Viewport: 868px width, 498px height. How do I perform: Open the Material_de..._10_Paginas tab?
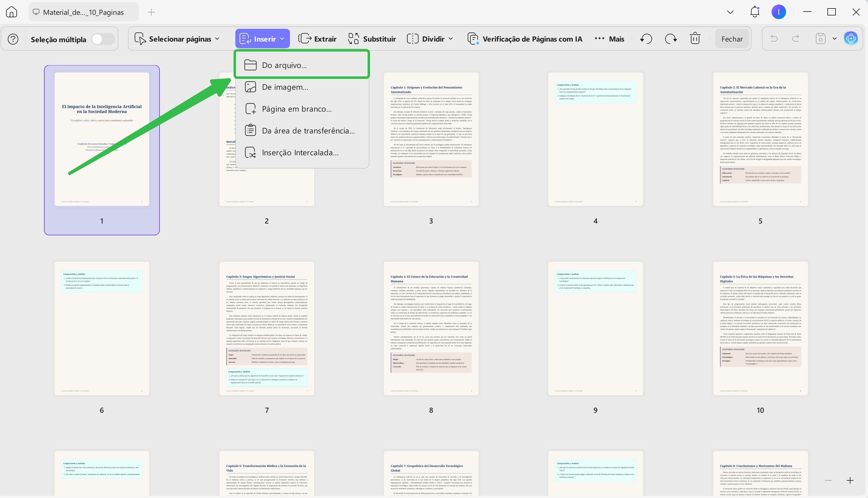(83, 12)
